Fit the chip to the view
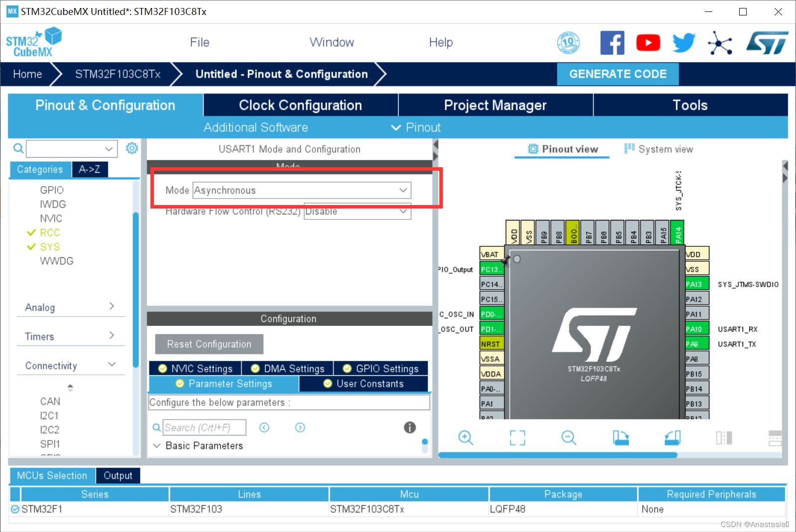The image size is (796, 532). coord(518,437)
